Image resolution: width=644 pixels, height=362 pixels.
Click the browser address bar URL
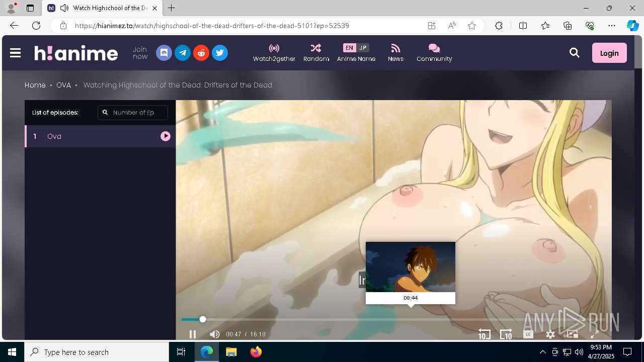pos(212,26)
